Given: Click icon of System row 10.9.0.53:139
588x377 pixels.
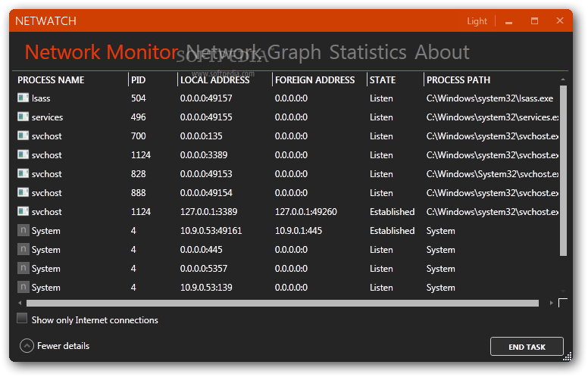Looking at the screenshot, I should click(23, 287).
